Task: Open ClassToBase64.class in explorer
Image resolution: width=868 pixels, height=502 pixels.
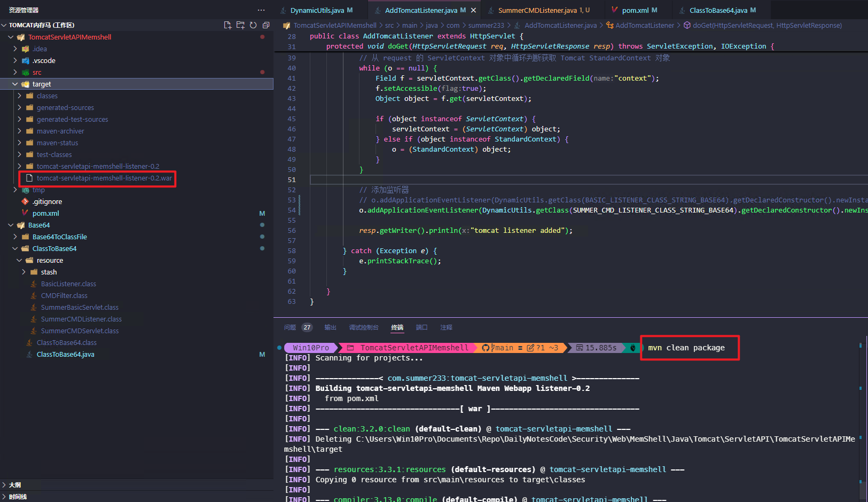Action: coord(67,342)
